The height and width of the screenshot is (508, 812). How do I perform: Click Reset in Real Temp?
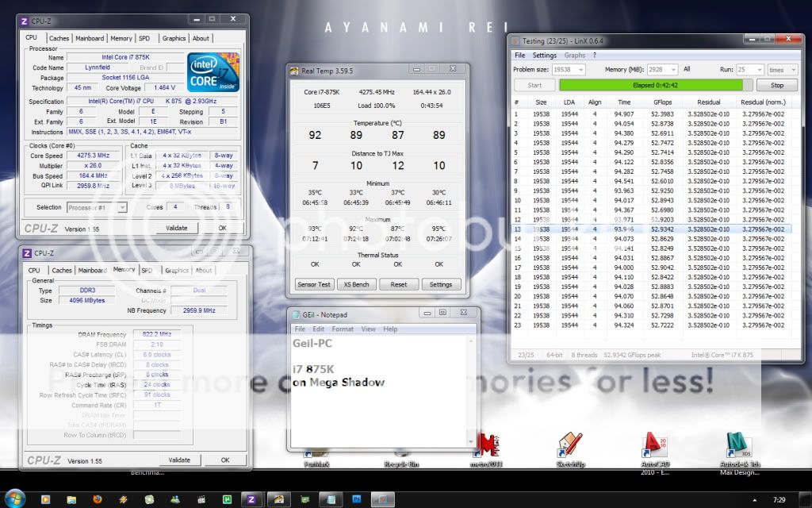[399, 285]
